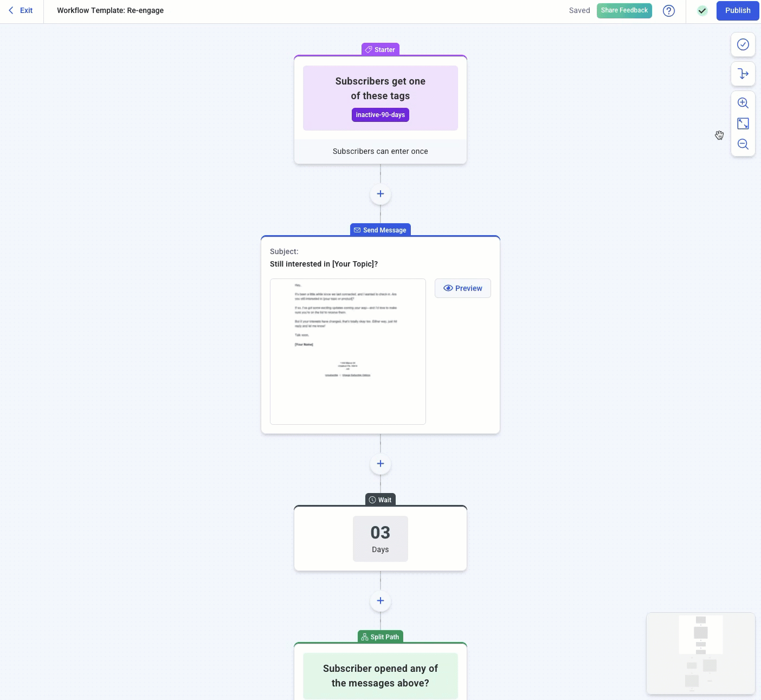Click the fit-to-screen icon
The width and height of the screenshot is (761, 700).
(743, 124)
